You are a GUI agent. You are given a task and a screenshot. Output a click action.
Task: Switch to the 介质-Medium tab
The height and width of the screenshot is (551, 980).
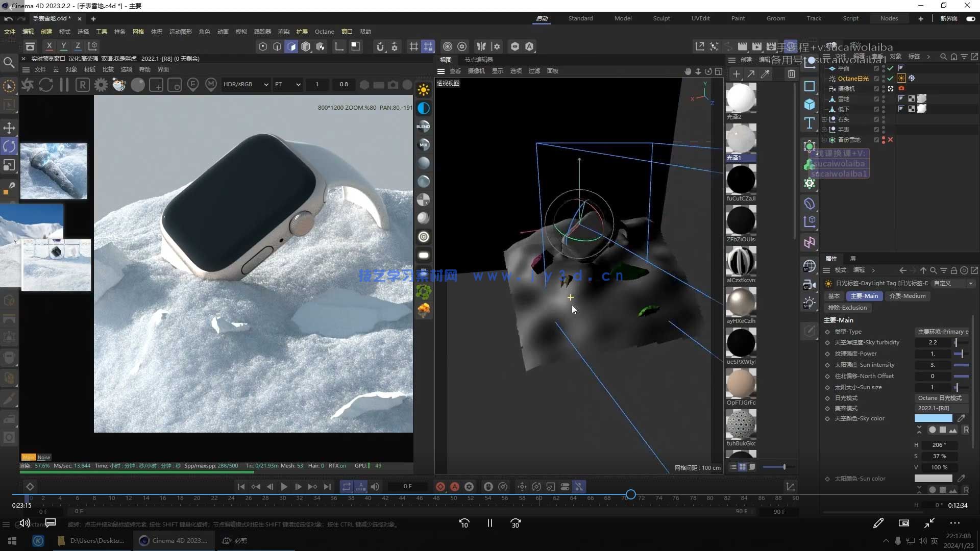pos(907,296)
